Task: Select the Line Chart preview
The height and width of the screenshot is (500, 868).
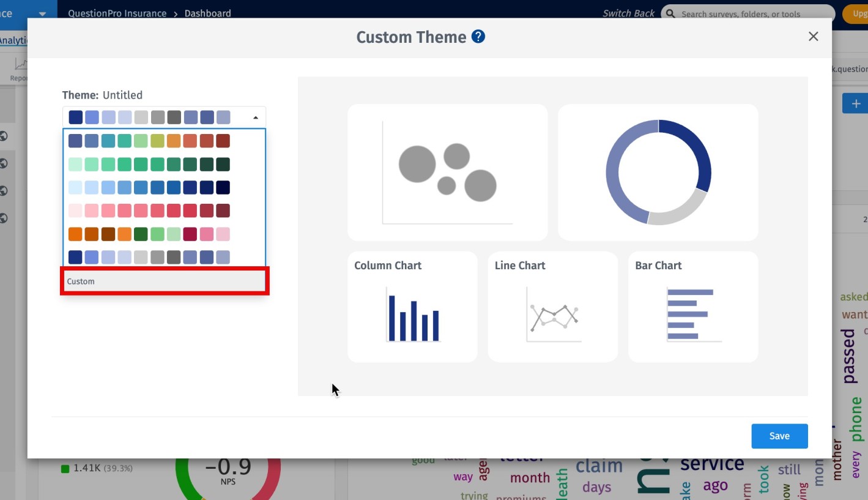Action: [552, 306]
